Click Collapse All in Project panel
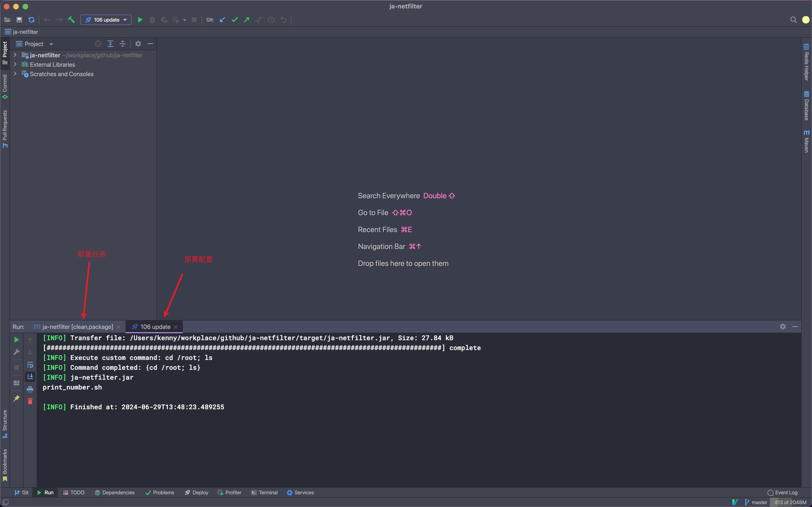Viewport: 812px width, 507px height. coord(123,44)
